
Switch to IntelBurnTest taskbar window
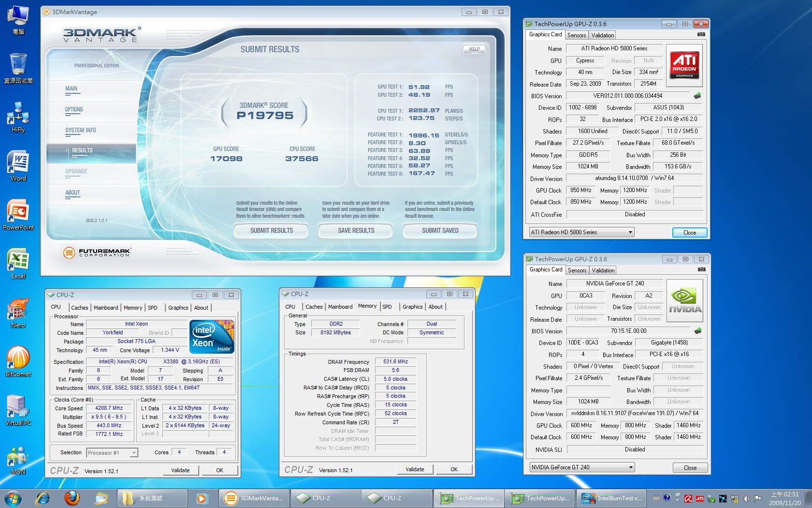(x=612, y=498)
